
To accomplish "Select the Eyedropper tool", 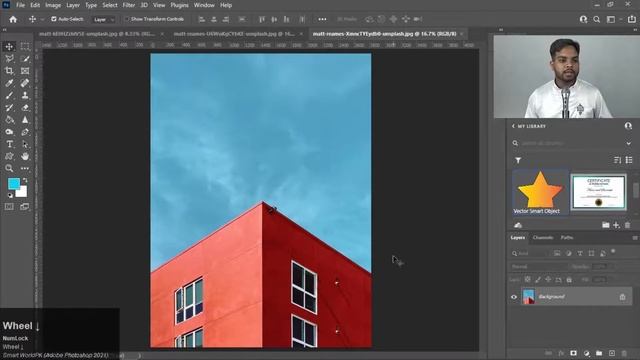I will (9, 83).
